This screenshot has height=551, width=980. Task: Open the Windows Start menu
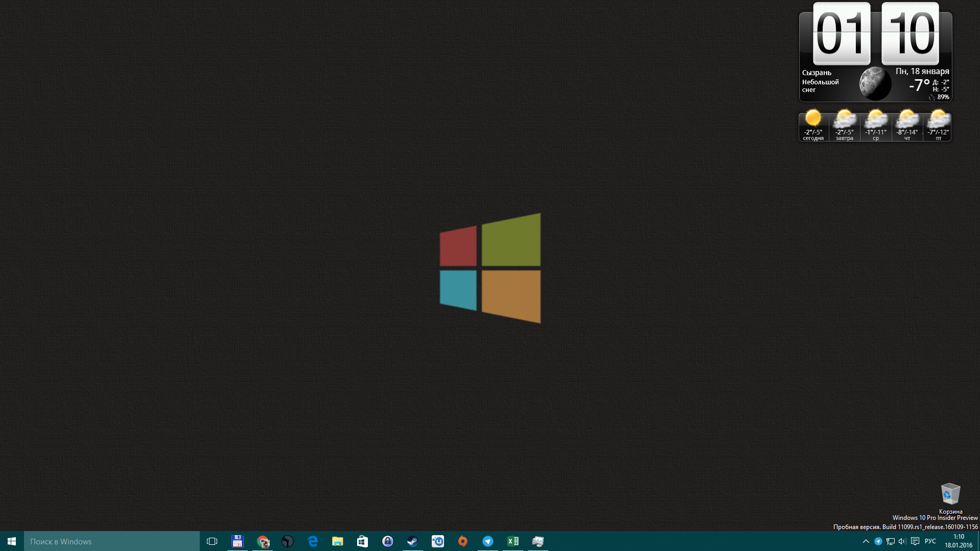pos(12,541)
